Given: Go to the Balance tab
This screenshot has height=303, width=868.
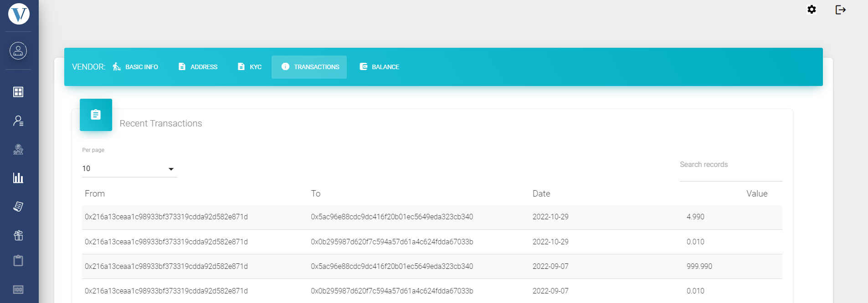Looking at the screenshot, I should [379, 67].
